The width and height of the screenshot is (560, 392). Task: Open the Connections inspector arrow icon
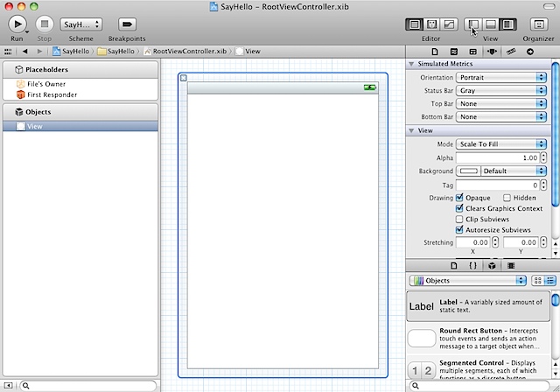click(530, 52)
